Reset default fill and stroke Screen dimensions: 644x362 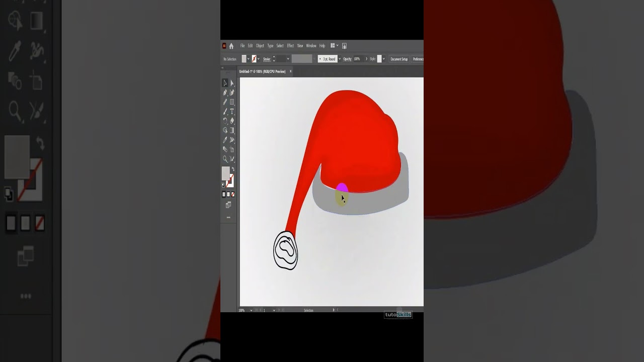[223, 185]
